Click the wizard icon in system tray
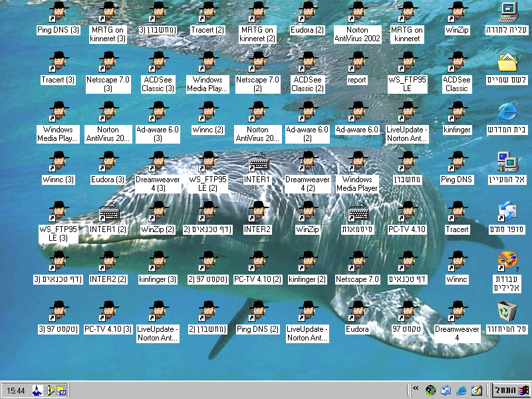The width and height of the screenshot is (532, 399). [37, 390]
